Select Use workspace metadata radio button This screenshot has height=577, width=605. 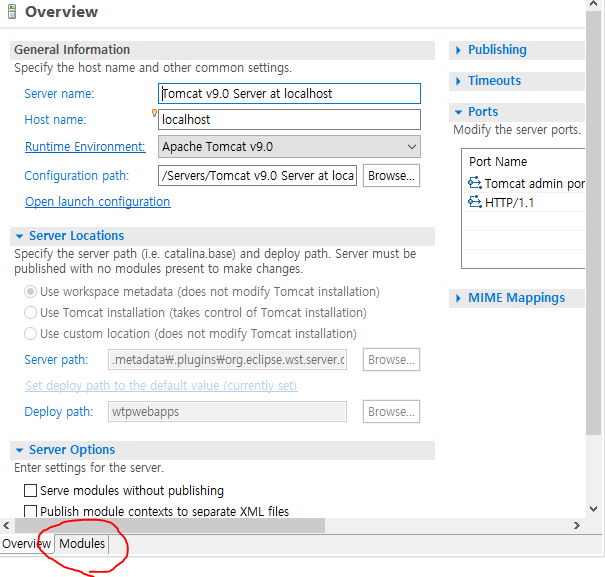click(30, 291)
